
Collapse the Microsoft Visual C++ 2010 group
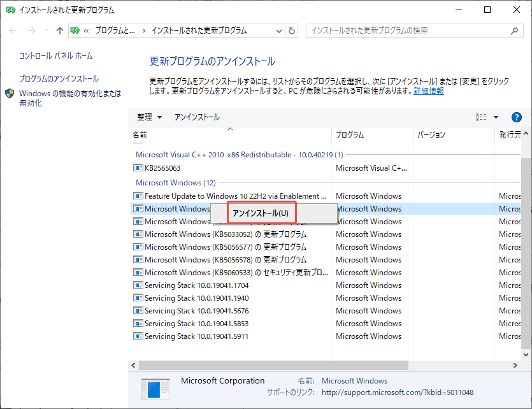239,155
